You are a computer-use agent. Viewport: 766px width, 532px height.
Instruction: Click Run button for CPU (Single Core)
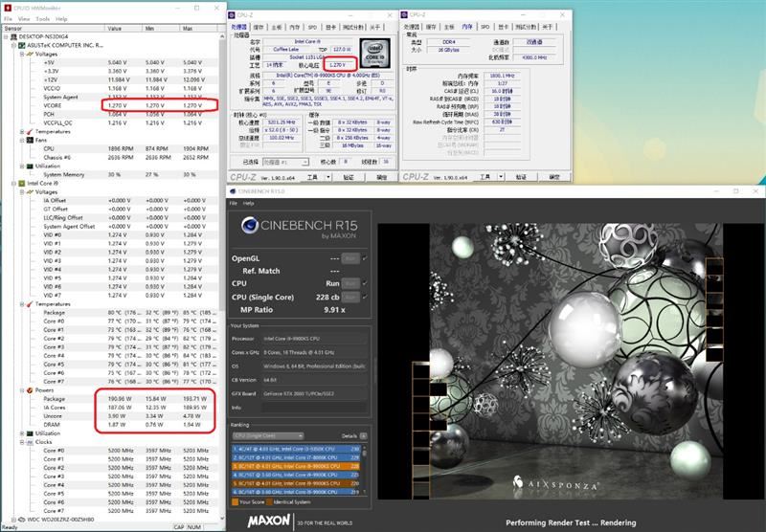point(350,297)
